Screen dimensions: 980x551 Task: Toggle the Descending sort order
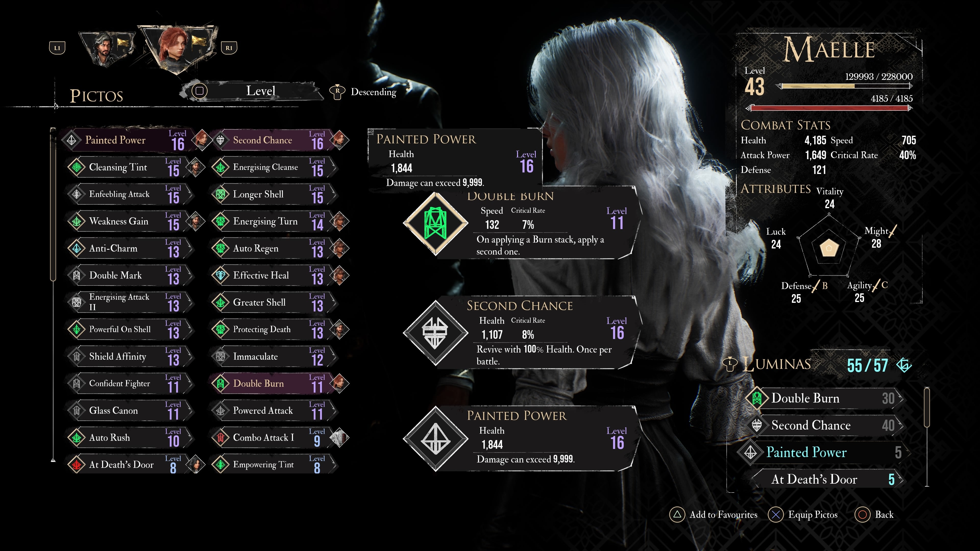point(364,92)
